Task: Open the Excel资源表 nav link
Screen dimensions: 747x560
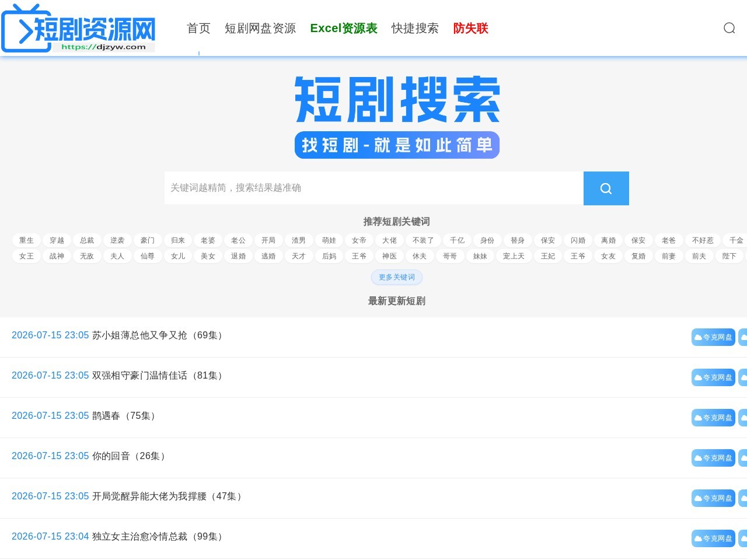Action: (344, 28)
